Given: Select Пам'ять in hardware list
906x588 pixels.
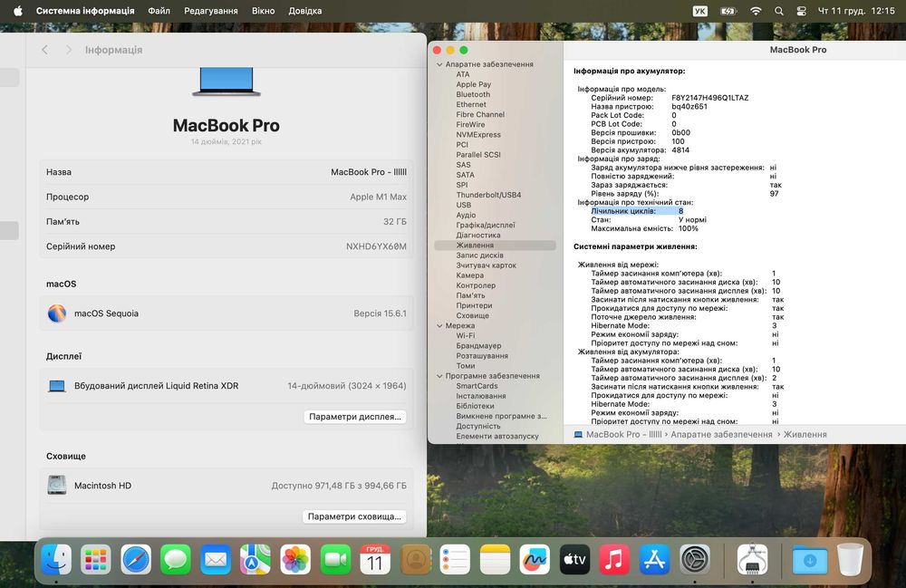Looking at the screenshot, I should (x=470, y=295).
